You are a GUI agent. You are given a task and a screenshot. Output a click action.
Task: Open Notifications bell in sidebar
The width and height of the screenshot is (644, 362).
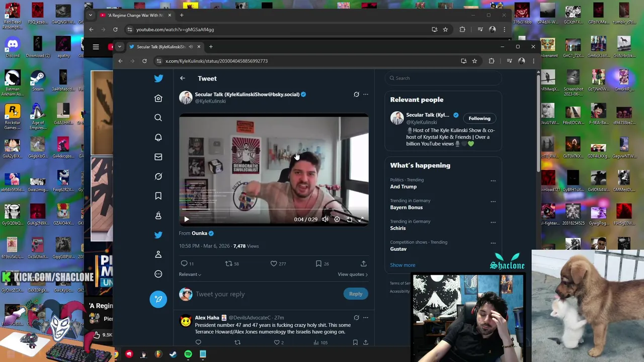[158, 137]
